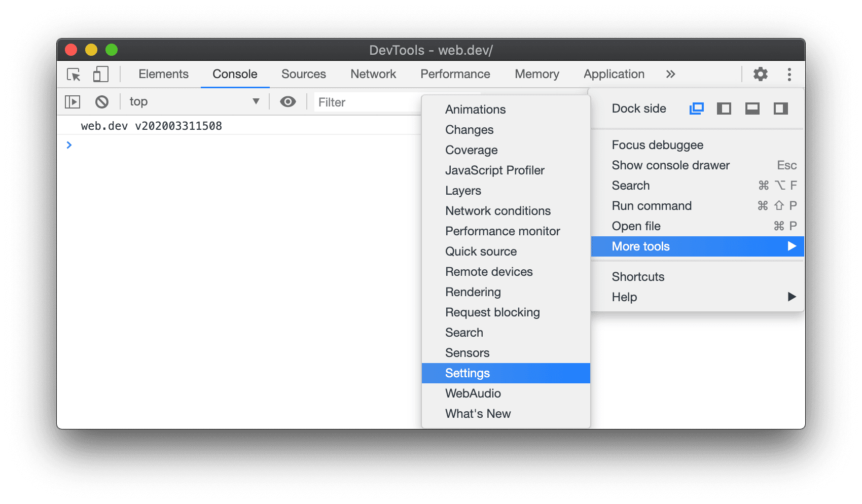Toggle the device emulation toolbar
Viewport: 862px width, 504px height.
tap(100, 74)
